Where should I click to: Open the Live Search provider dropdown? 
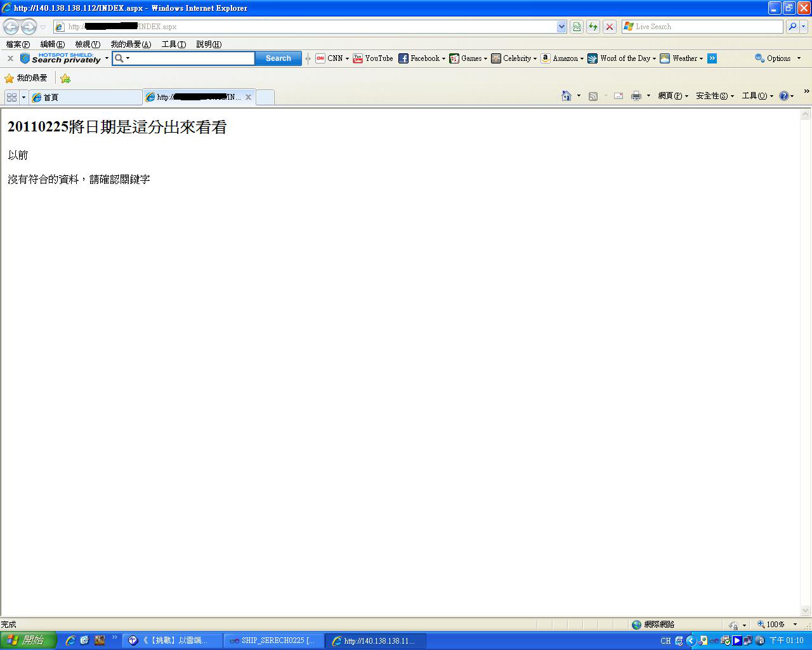(x=804, y=27)
